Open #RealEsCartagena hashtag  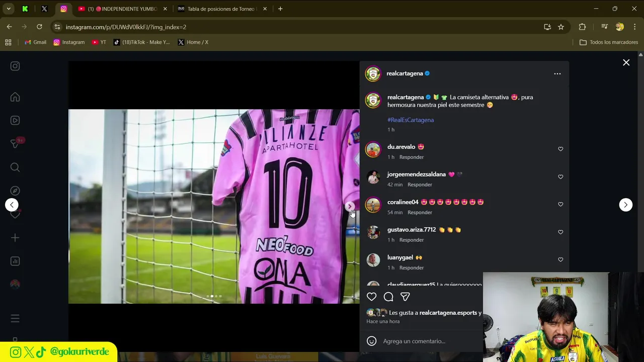pos(411,120)
